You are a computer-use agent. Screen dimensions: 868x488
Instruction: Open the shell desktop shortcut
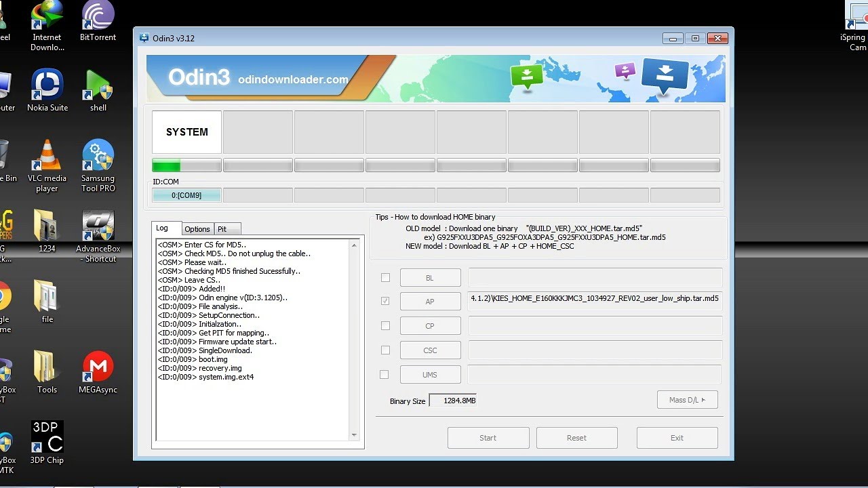tap(98, 91)
